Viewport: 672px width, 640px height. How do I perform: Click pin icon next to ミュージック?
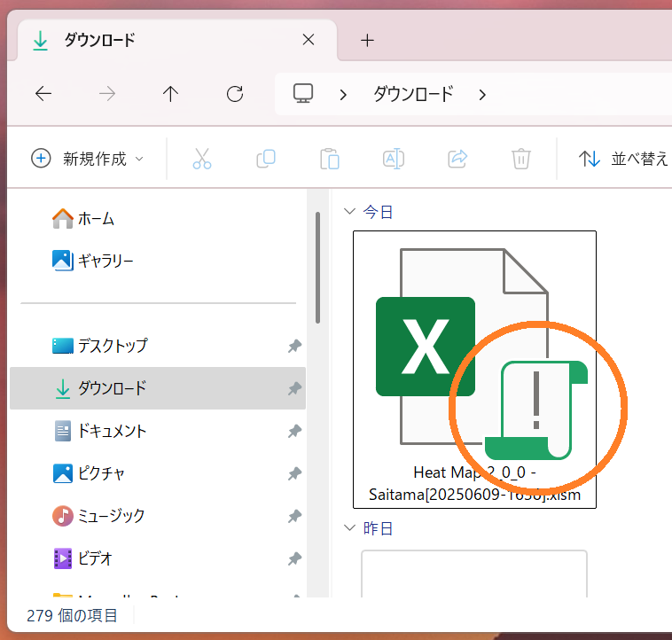pos(294,516)
